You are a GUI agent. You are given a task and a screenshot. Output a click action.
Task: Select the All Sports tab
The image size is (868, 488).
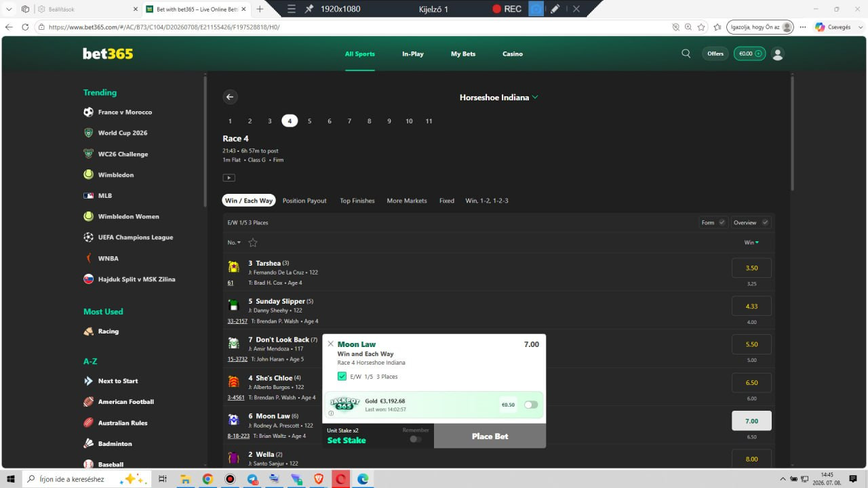[x=359, y=54]
